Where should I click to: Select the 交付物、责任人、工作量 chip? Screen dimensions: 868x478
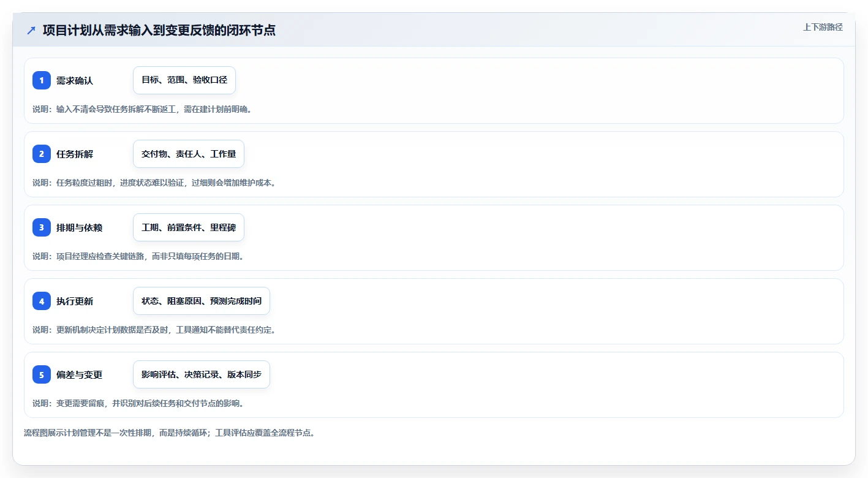tap(189, 154)
